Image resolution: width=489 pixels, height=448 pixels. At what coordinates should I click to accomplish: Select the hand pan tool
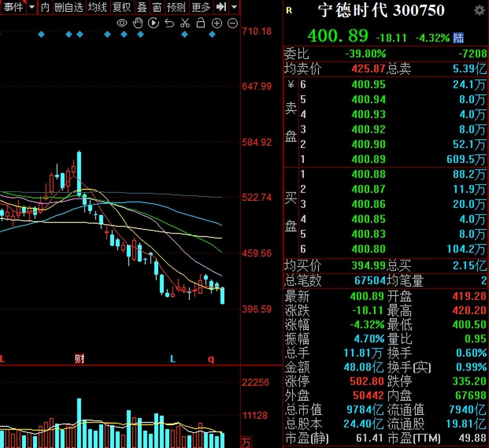tap(137, 23)
